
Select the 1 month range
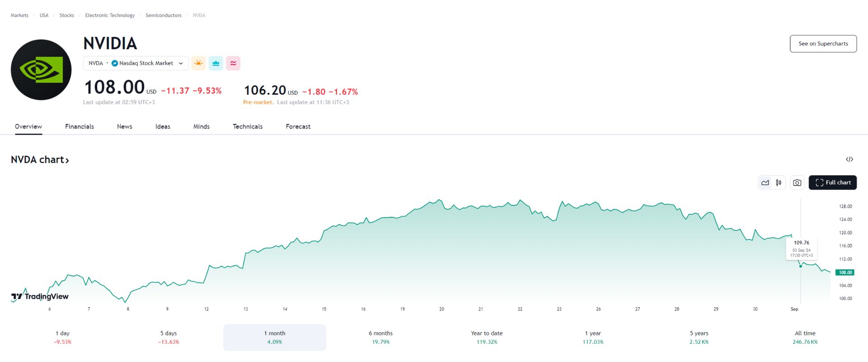pos(274,338)
